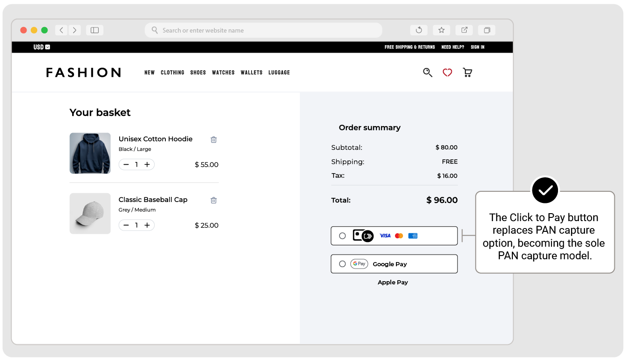This screenshot has height=364, width=626.
Task: Click the FASHION logo
Action: point(84,73)
